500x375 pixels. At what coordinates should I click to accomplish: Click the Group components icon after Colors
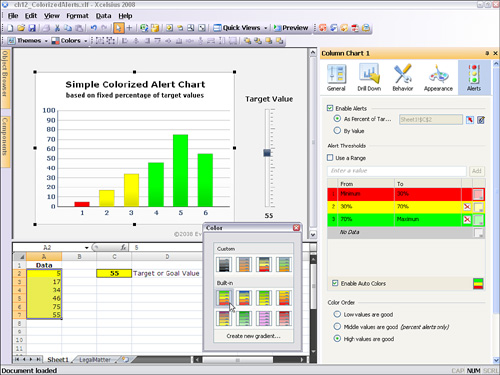(x=100, y=41)
